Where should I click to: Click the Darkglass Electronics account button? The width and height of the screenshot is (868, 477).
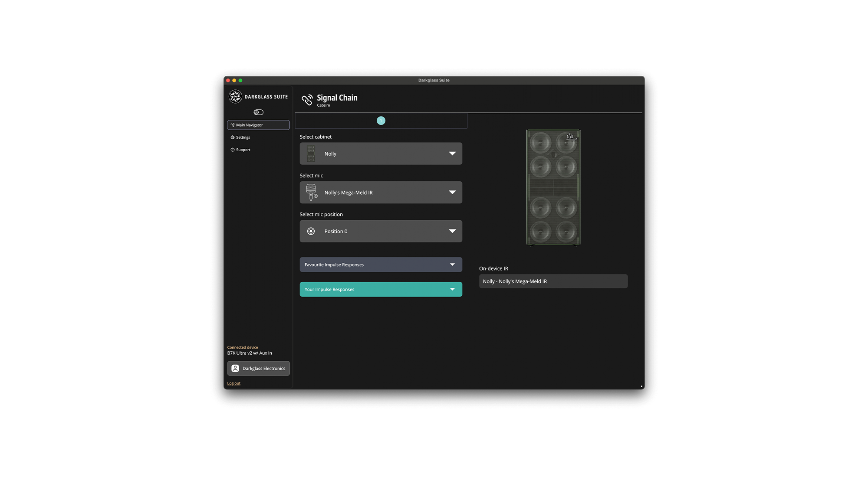263,368
